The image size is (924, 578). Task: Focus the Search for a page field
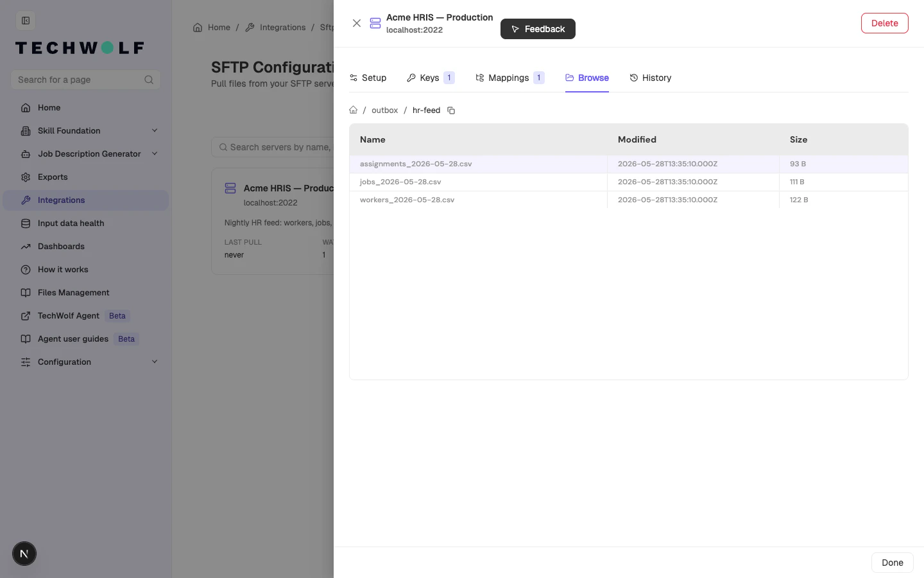coord(85,80)
